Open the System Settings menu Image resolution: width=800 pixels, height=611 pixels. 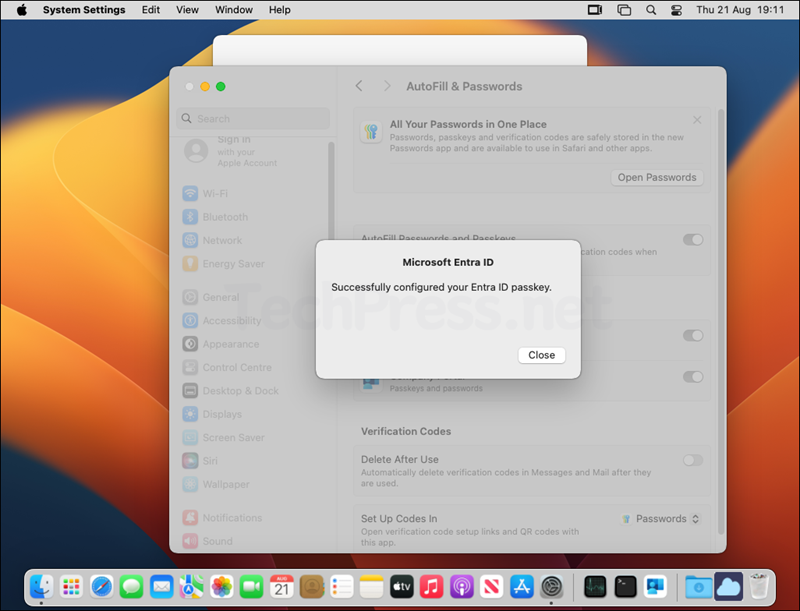(x=84, y=10)
